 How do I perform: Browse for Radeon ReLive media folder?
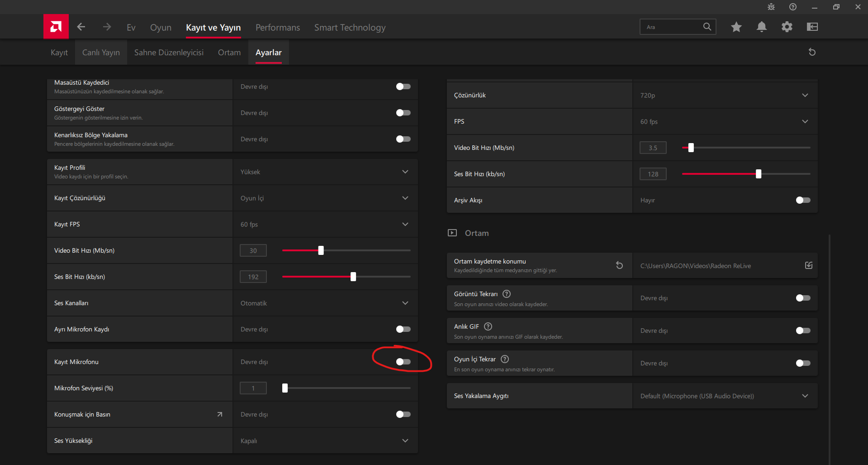click(x=809, y=266)
